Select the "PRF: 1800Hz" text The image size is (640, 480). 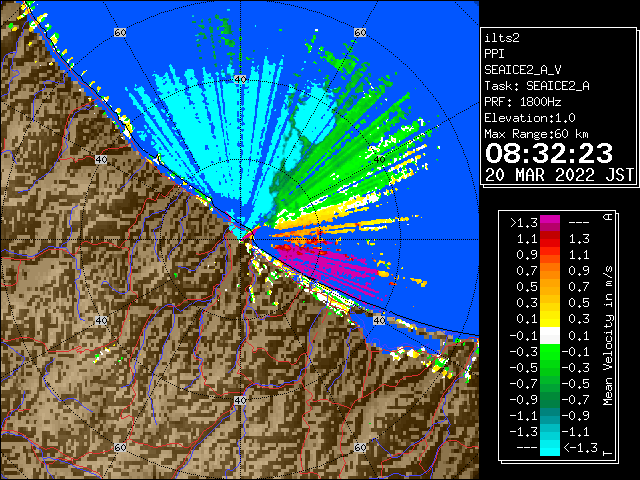click(x=523, y=102)
